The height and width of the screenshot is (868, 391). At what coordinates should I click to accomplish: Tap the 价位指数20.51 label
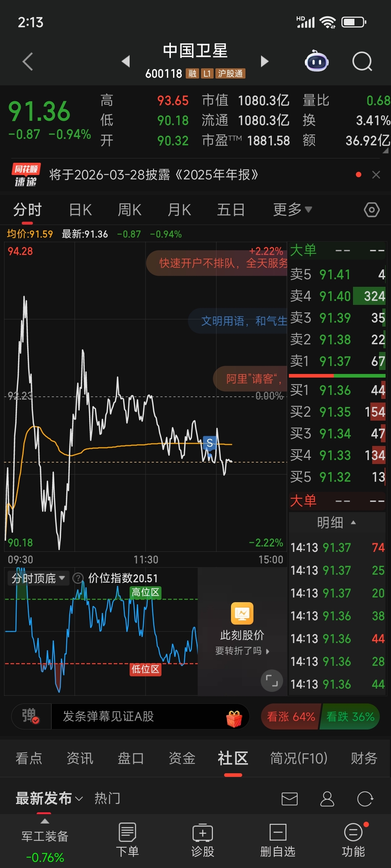(x=123, y=578)
